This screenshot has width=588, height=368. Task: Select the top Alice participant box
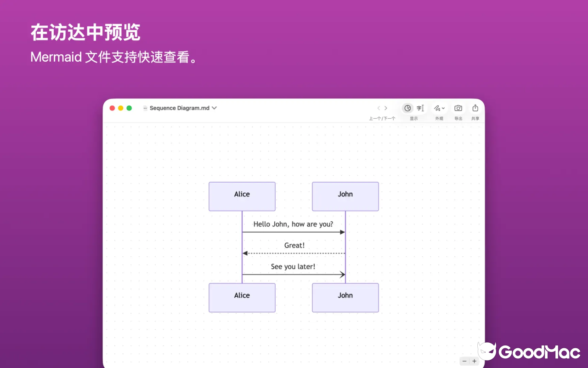pyautogui.click(x=242, y=196)
